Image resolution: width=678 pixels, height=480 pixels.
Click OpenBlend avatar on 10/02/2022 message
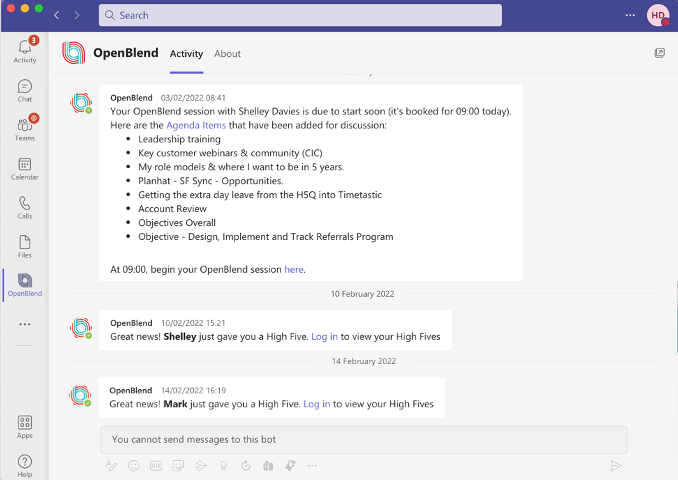(x=81, y=328)
